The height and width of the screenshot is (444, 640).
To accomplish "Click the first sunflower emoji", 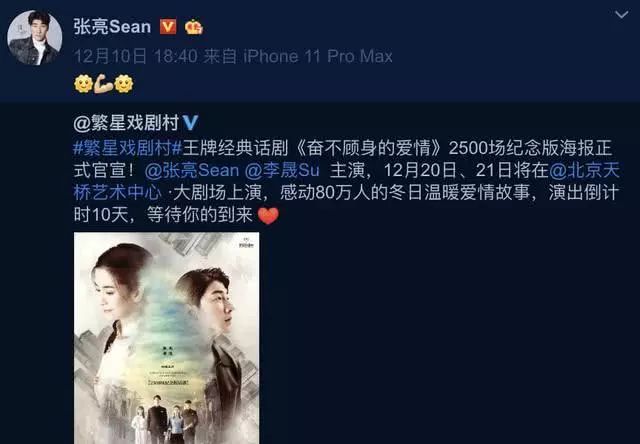I will 83,84.
